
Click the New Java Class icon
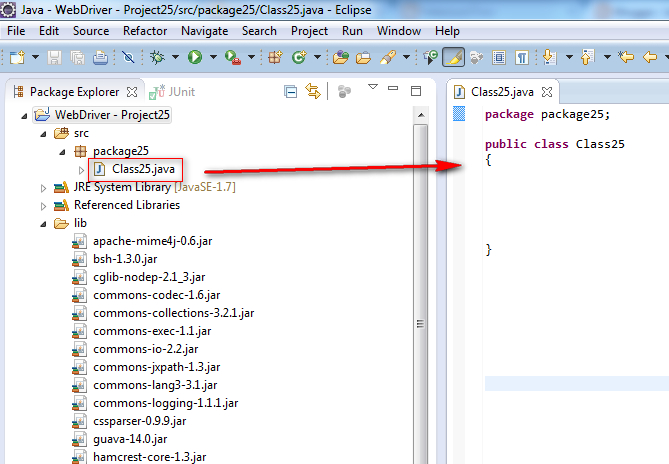tap(299, 57)
